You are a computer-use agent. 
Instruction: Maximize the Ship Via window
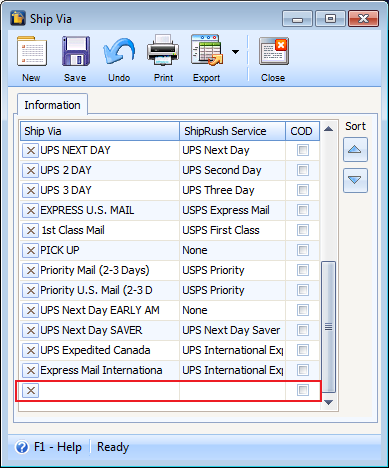point(330,19)
